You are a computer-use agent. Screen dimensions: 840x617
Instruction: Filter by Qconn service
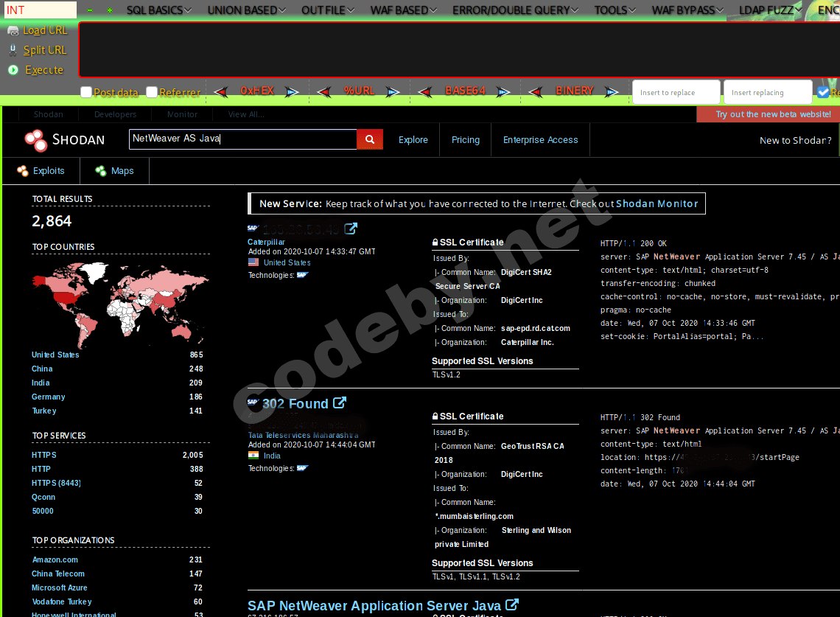click(x=43, y=497)
